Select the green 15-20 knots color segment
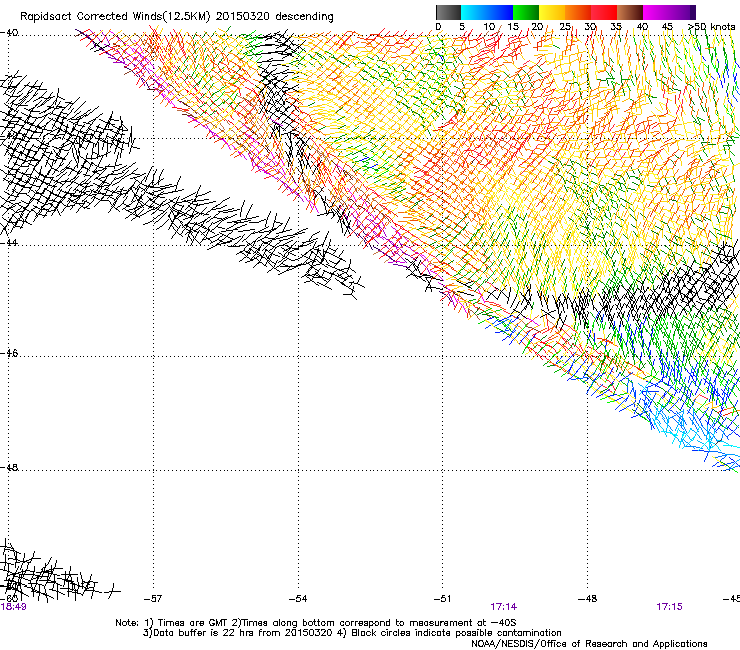The image size is (740, 650). point(526,12)
